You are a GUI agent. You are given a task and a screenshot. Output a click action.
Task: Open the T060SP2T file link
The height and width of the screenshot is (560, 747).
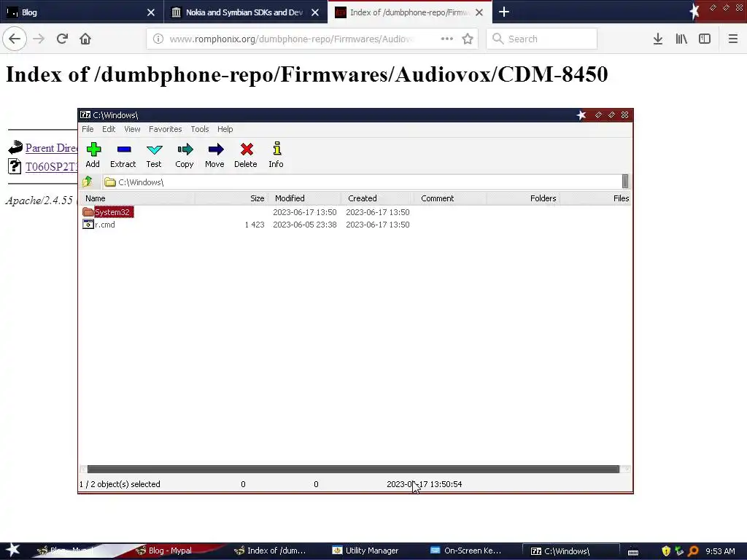(x=52, y=167)
